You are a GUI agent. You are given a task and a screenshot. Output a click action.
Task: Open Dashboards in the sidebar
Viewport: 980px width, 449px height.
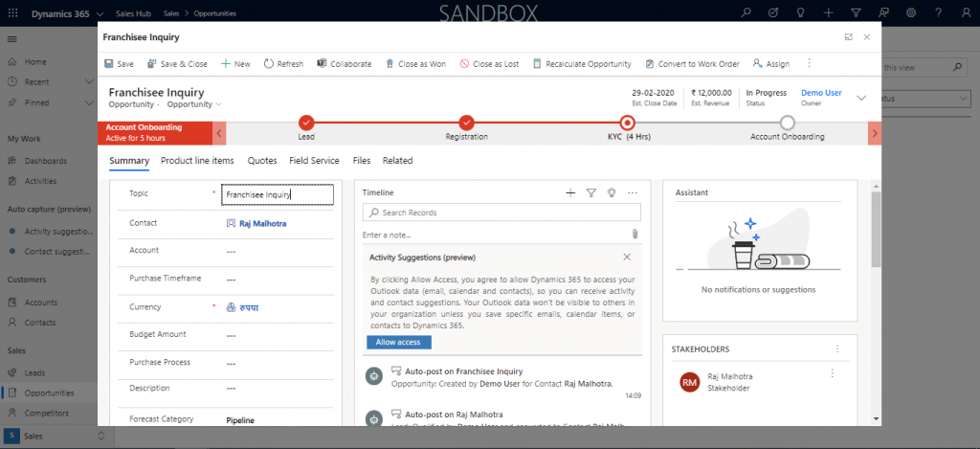click(x=46, y=161)
